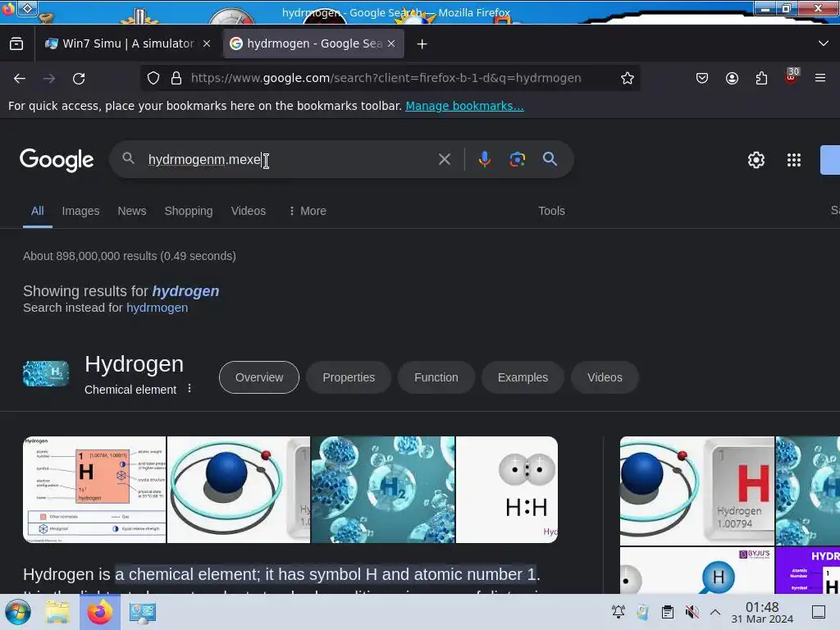Select the All results tab
Screen dimensions: 840x630
[37, 211]
